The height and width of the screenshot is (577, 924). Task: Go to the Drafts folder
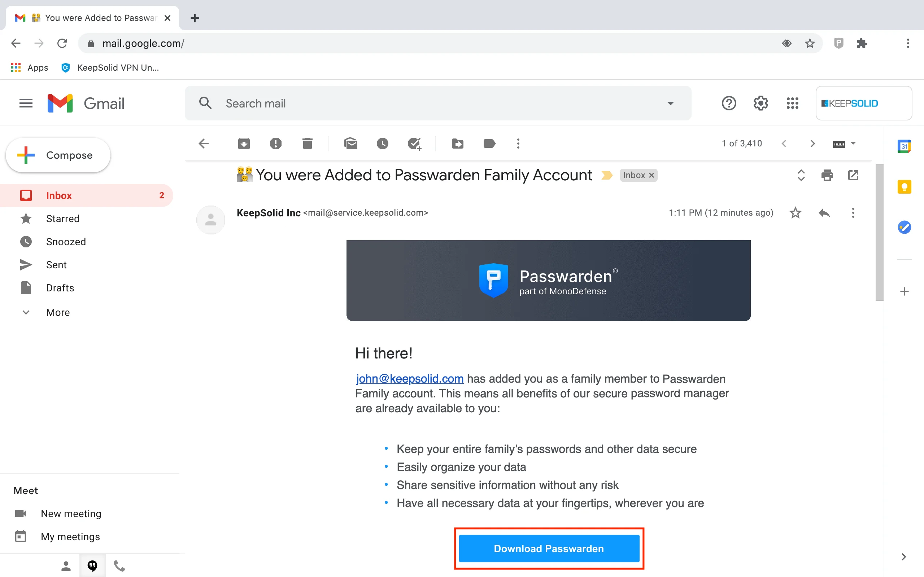click(x=60, y=288)
